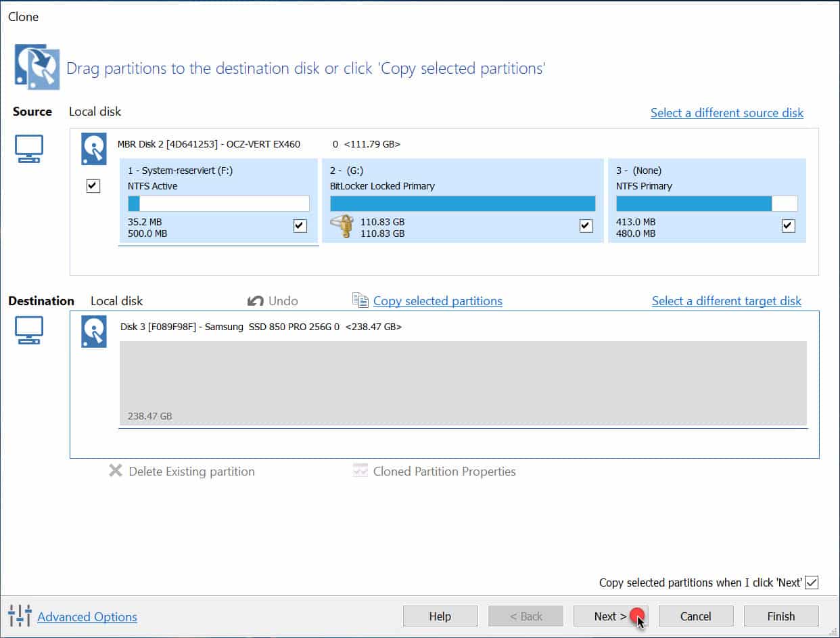This screenshot has height=638, width=840.
Task: Click the Disk 3 Samsung drive icon
Action: click(x=93, y=332)
